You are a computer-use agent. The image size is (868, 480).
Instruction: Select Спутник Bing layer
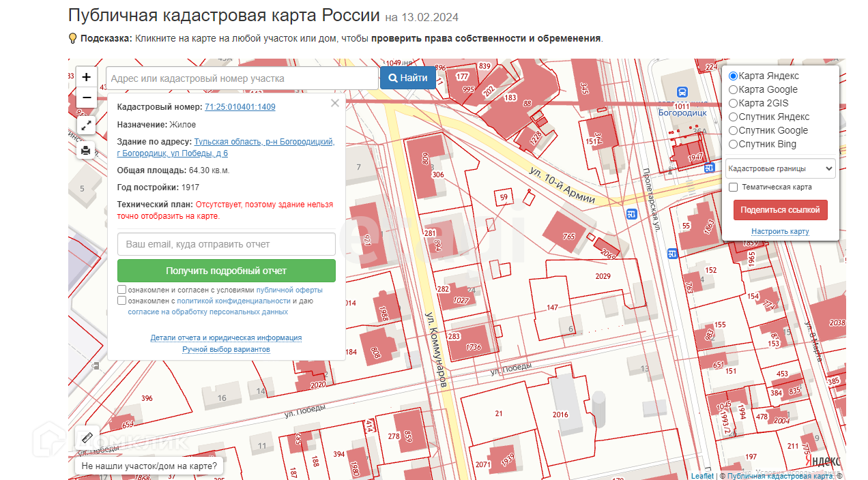point(734,144)
